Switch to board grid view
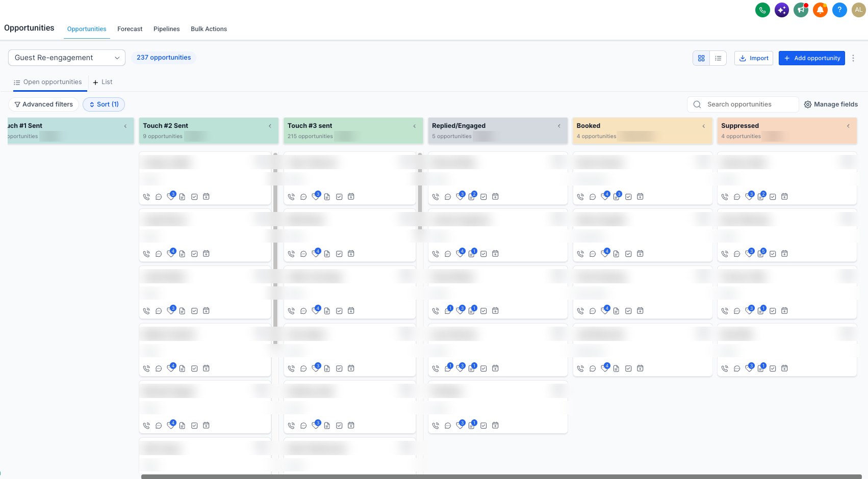 point(701,58)
